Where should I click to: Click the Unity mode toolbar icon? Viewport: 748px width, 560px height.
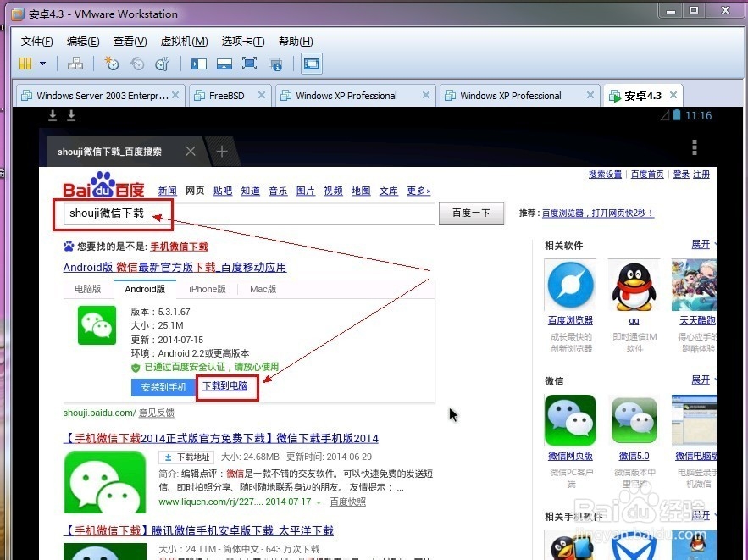tap(275, 64)
